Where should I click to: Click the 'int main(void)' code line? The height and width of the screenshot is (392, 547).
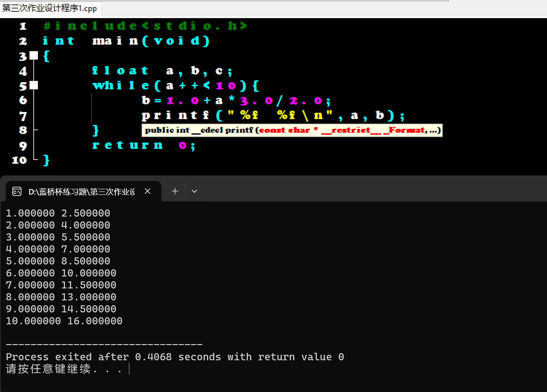click(126, 41)
